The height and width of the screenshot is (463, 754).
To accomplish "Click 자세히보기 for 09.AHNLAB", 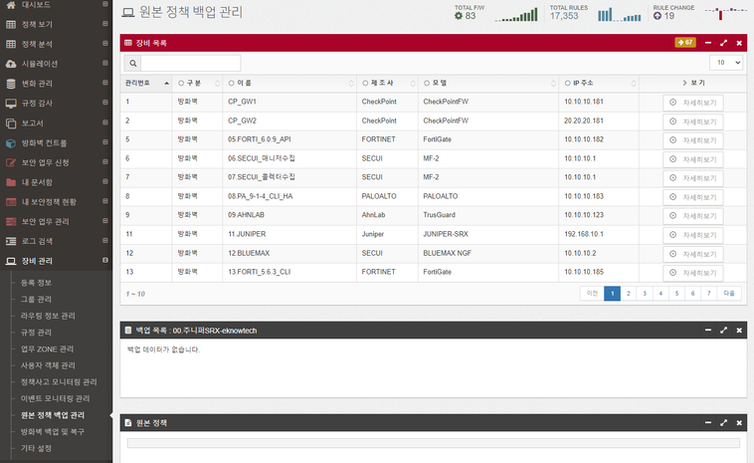I will tap(693, 216).
